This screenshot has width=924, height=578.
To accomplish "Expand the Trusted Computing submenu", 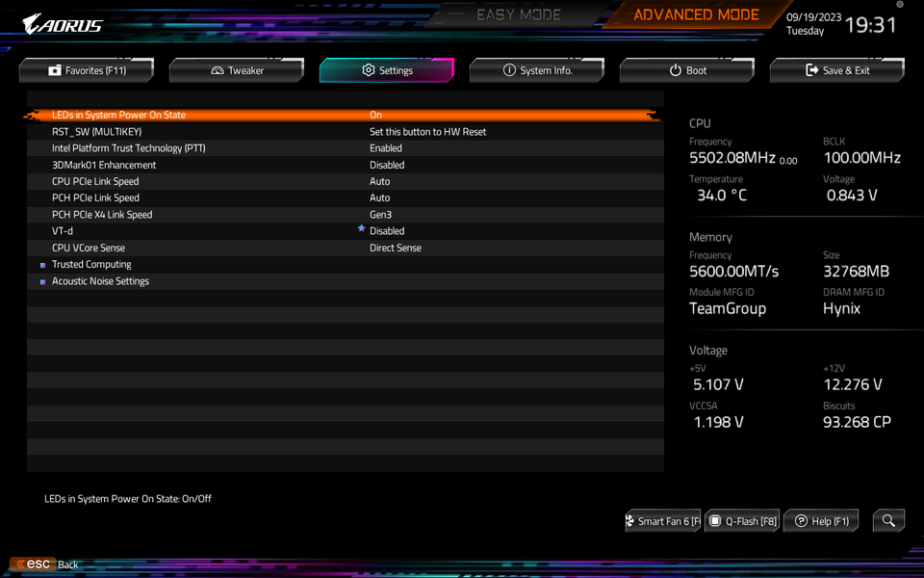I will pyautogui.click(x=91, y=264).
